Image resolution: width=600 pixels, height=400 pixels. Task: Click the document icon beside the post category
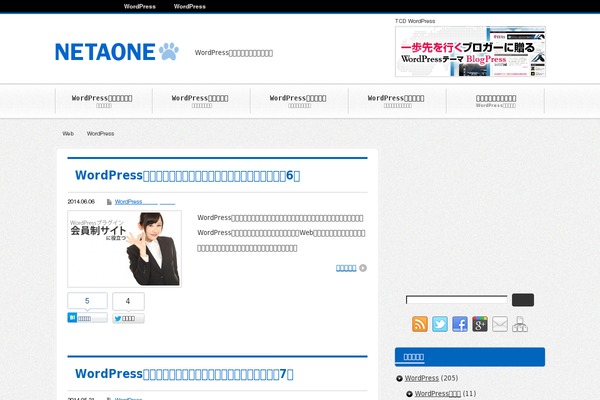pyautogui.click(x=109, y=202)
